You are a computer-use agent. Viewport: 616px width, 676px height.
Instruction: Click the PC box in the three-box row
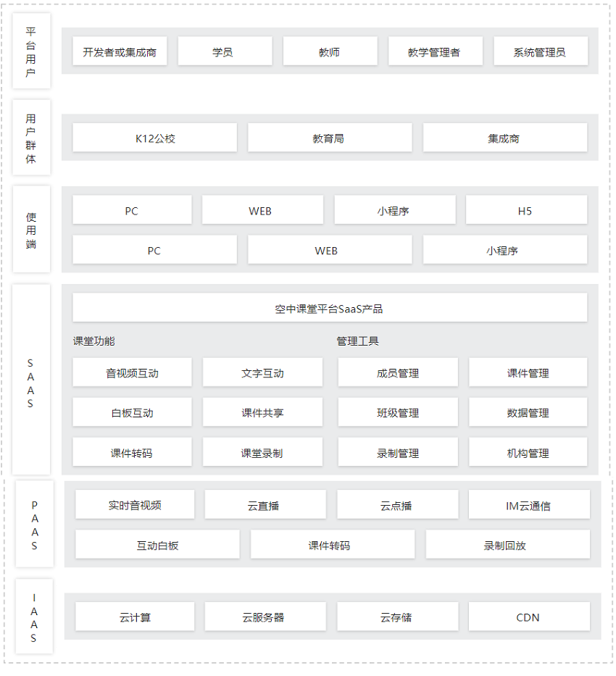[x=155, y=250]
